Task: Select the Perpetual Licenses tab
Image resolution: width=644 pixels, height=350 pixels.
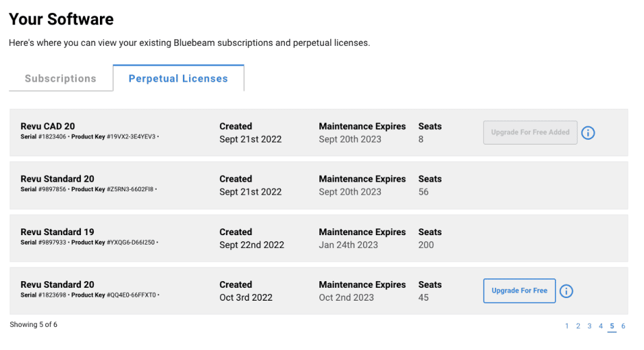Action: pyautogui.click(x=178, y=78)
